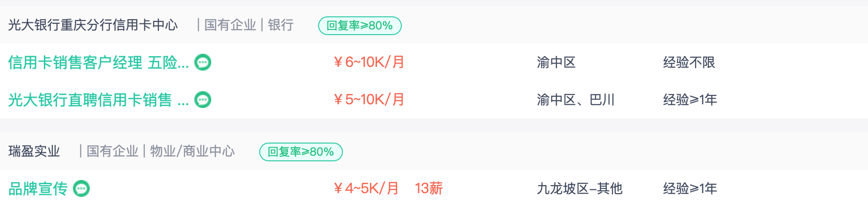View the 品牌宣传 job details
The image size is (868, 216).
click(38, 188)
